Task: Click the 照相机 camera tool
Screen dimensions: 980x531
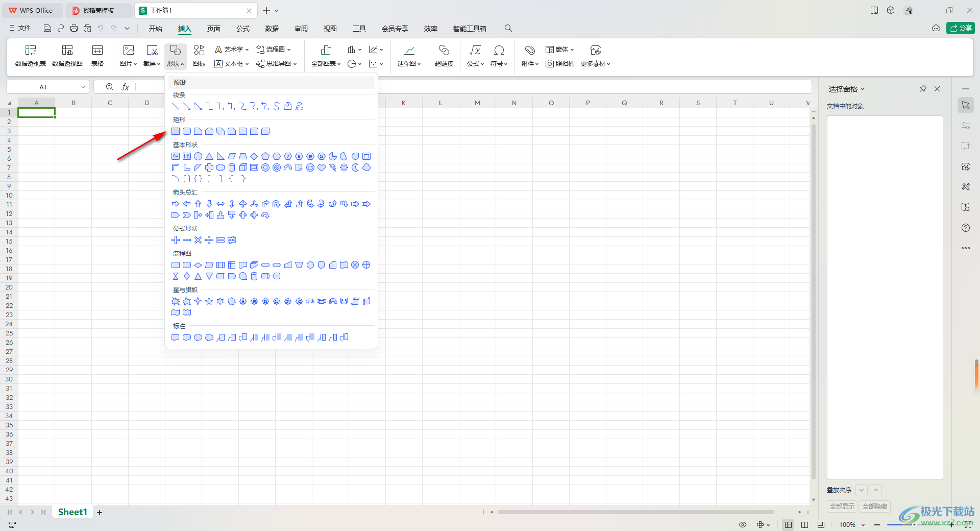Action: click(560, 64)
